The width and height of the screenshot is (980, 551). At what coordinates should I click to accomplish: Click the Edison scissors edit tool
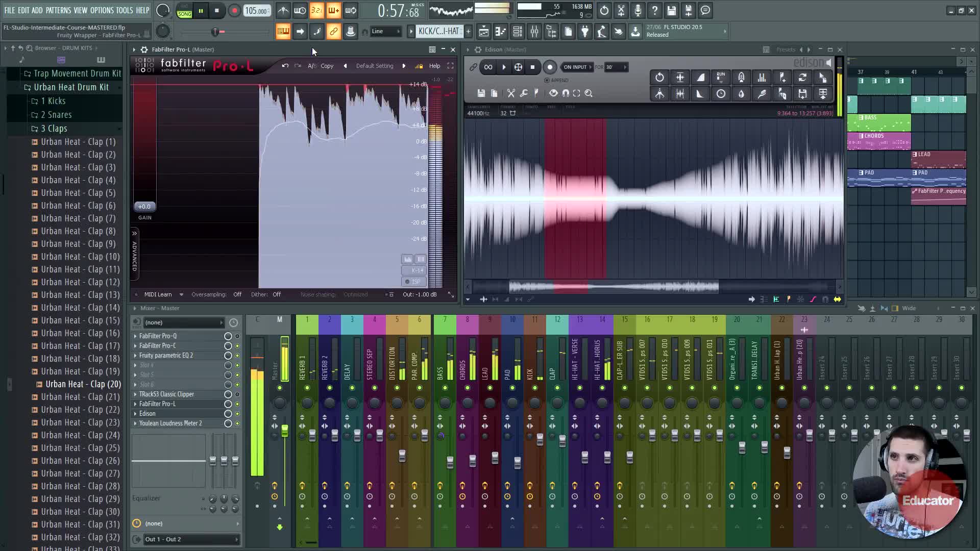tap(511, 93)
